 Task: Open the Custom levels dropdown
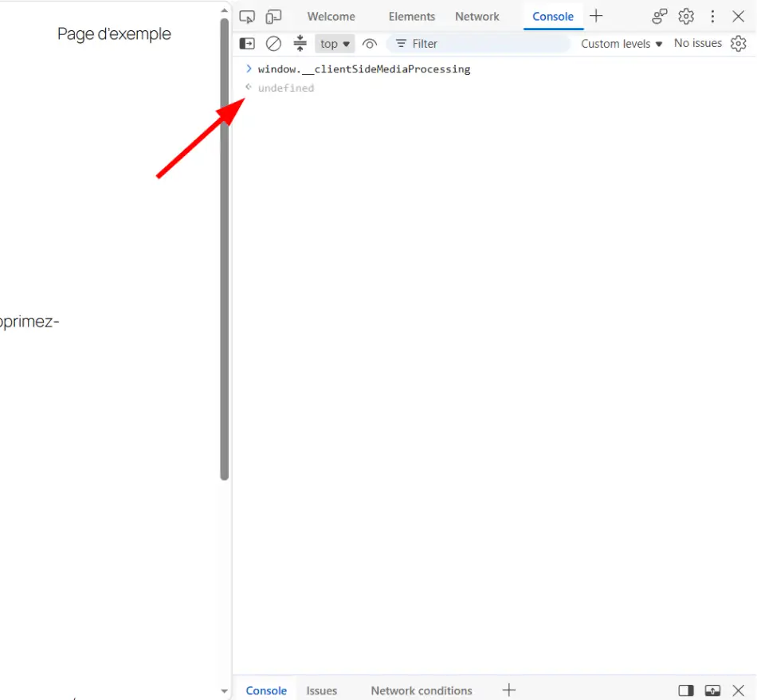click(x=622, y=44)
